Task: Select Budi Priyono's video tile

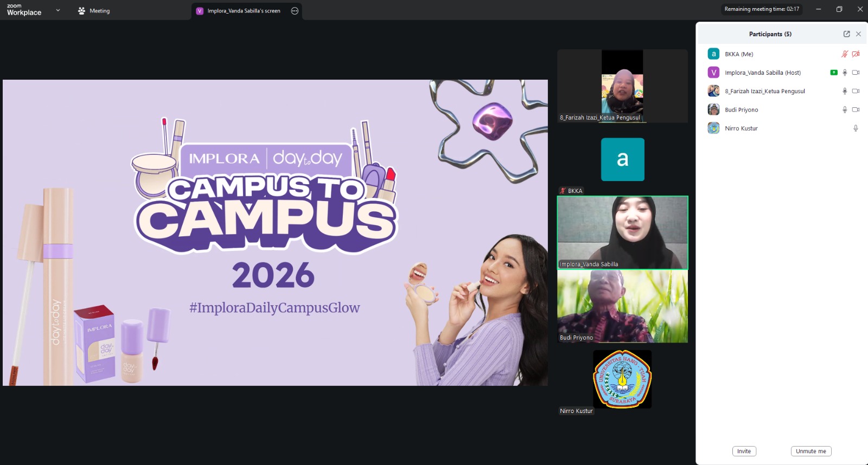Action: pyautogui.click(x=622, y=306)
